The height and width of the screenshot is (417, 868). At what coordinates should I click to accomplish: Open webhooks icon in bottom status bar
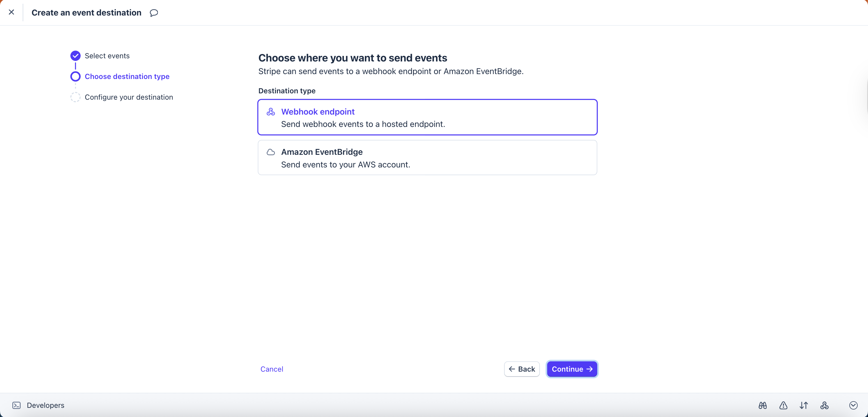[824, 405]
